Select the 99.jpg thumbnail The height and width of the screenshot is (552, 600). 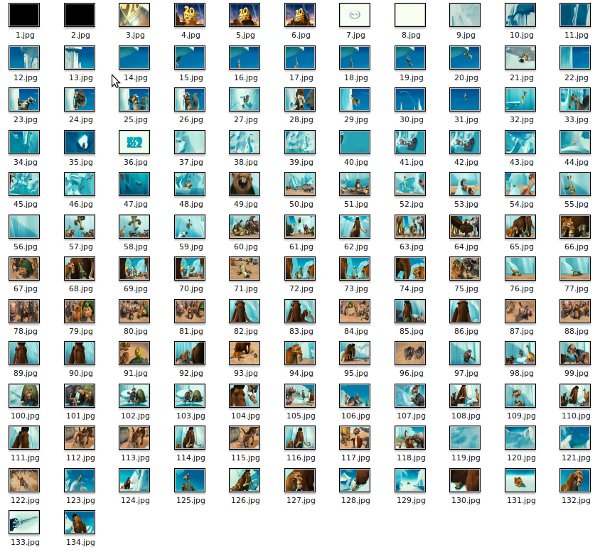click(x=575, y=353)
